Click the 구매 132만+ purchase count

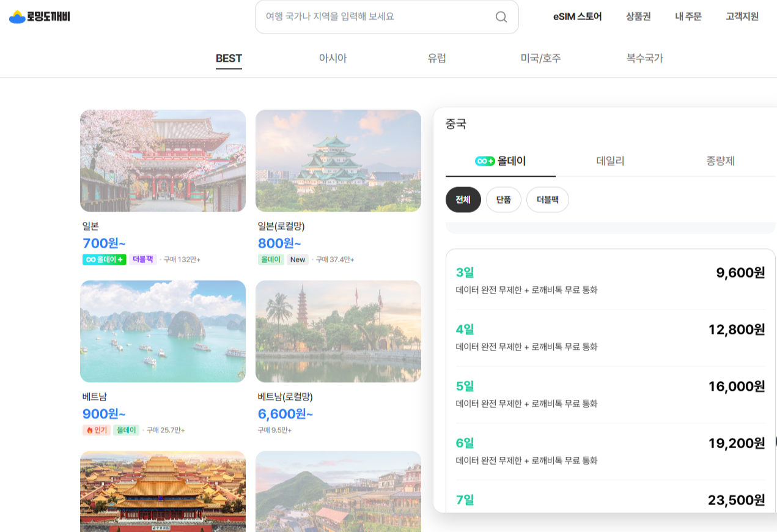[x=182, y=259]
